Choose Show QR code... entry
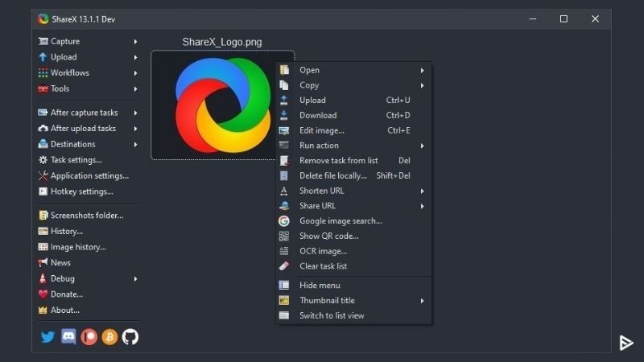 pos(353,236)
